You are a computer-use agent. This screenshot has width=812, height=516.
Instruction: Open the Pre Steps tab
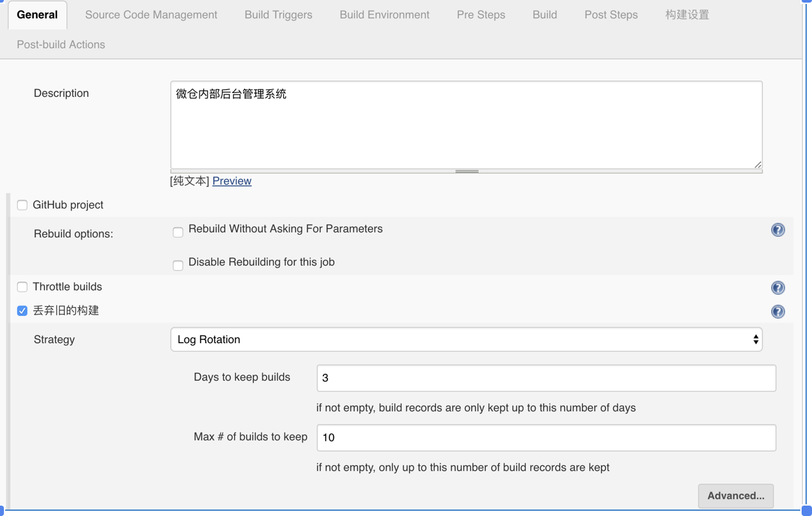[481, 15]
